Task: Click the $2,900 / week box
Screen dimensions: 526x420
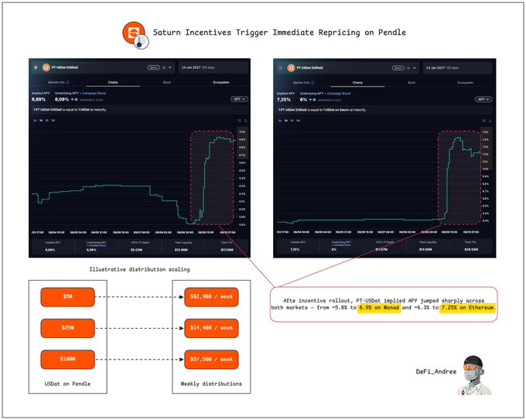Action: (x=211, y=297)
